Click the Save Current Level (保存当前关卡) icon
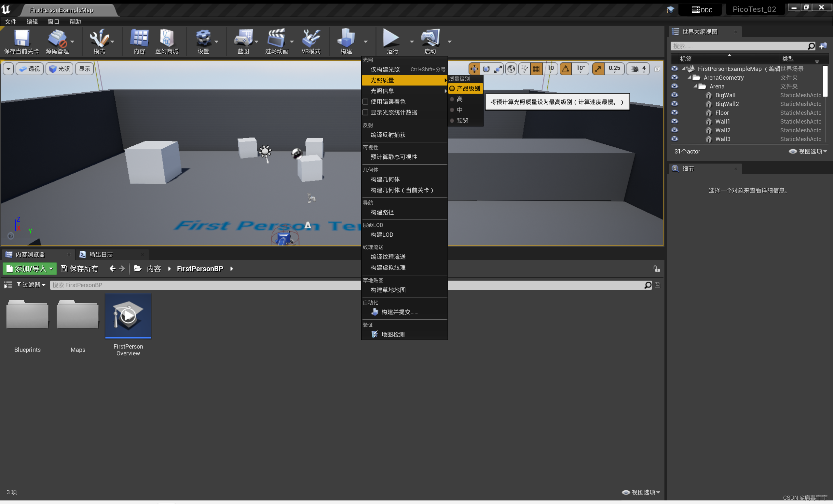The width and height of the screenshot is (833, 504). 21,38
